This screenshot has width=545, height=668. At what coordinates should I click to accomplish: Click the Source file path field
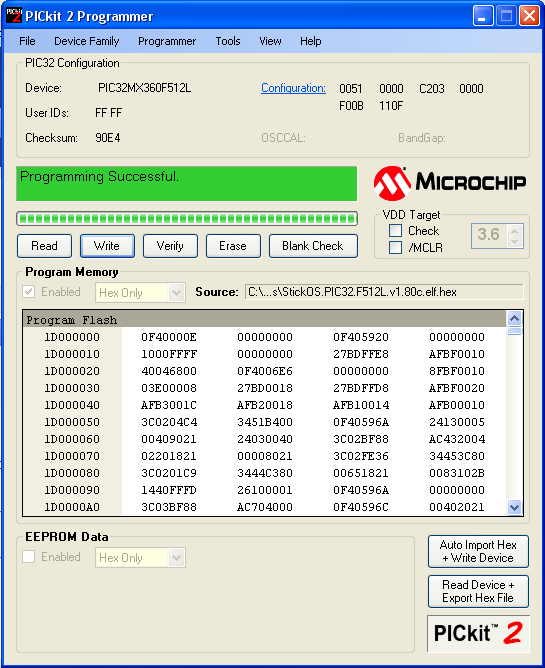(384, 292)
